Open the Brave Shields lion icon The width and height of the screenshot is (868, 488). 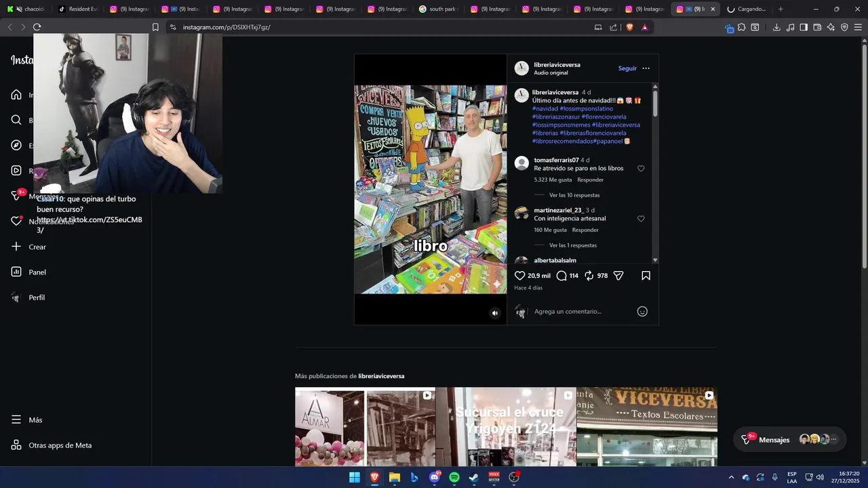(629, 27)
